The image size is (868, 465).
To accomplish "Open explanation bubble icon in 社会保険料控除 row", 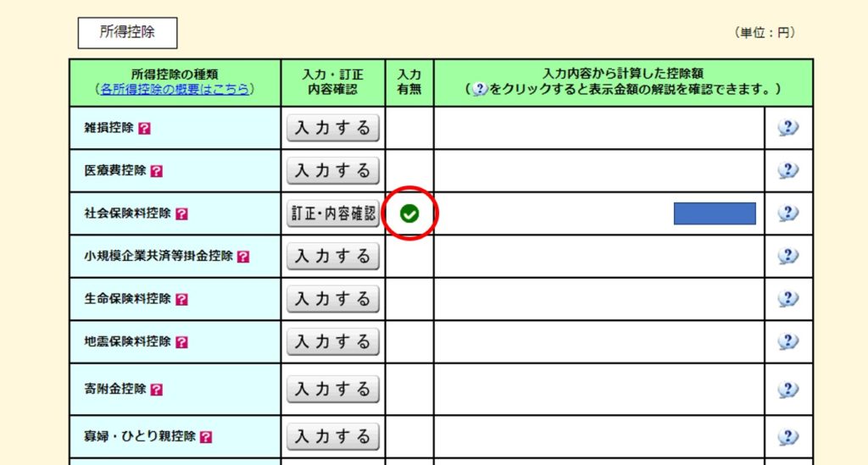I will point(788,213).
